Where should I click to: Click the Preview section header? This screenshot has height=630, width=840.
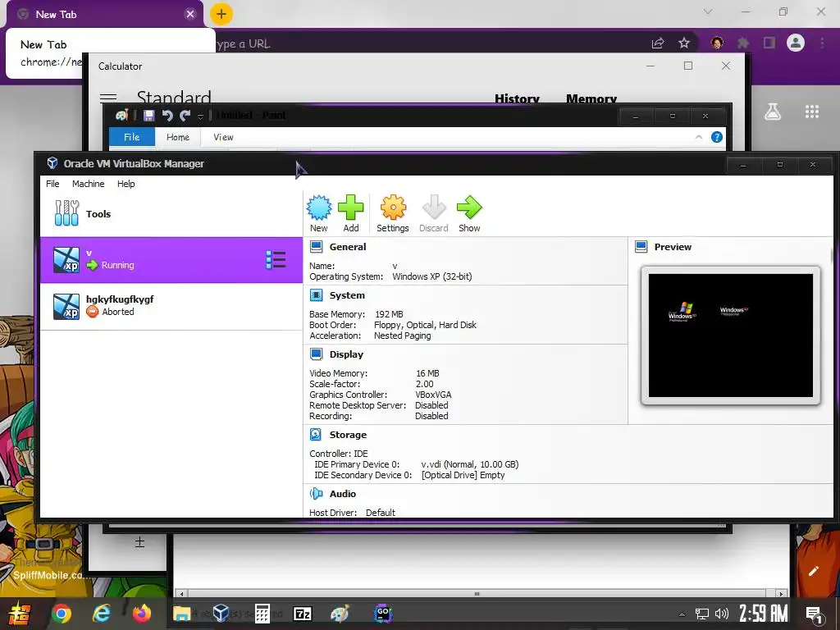click(x=673, y=247)
